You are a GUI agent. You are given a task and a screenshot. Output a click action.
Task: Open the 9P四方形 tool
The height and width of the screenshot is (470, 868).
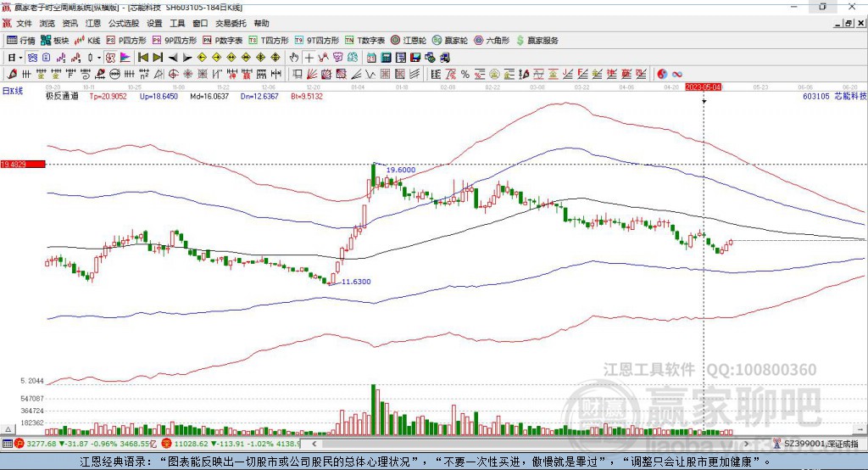[x=175, y=41]
